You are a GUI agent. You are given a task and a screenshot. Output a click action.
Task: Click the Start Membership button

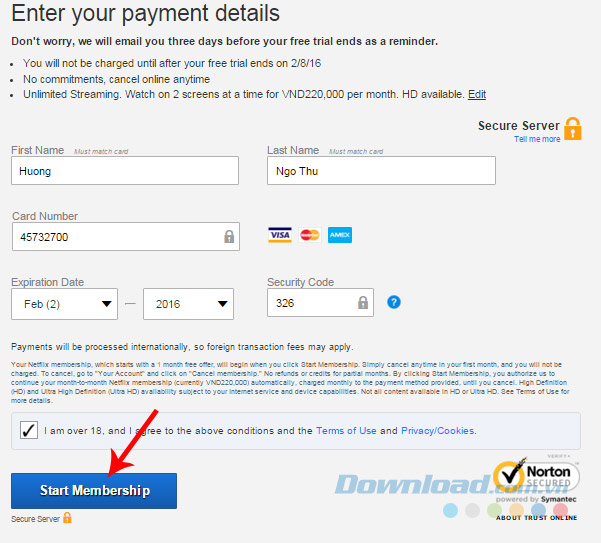point(94,491)
